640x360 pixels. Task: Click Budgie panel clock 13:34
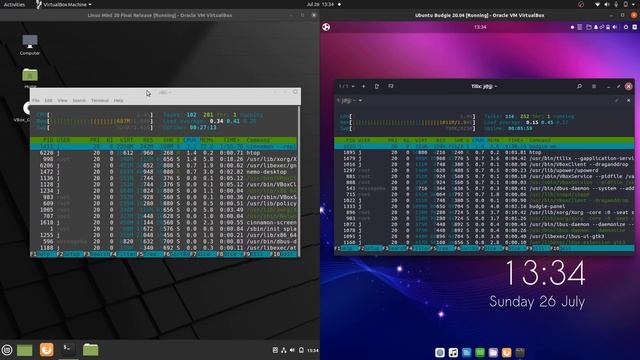(x=480, y=27)
